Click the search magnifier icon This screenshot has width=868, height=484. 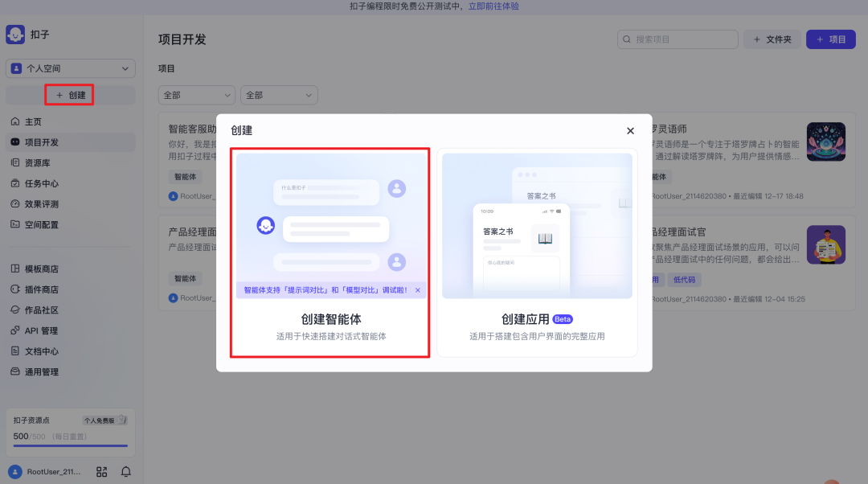pyautogui.click(x=627, y=39)
